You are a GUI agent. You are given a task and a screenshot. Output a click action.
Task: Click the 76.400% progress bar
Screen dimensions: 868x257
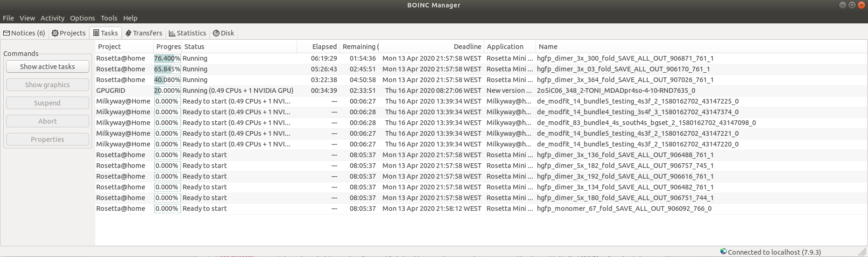[167, 58]
